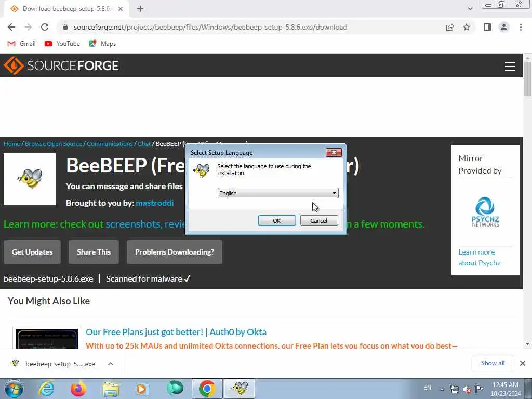Open the SourceForge hamburger menu
The image size is (532, 399).
[510, 66]
